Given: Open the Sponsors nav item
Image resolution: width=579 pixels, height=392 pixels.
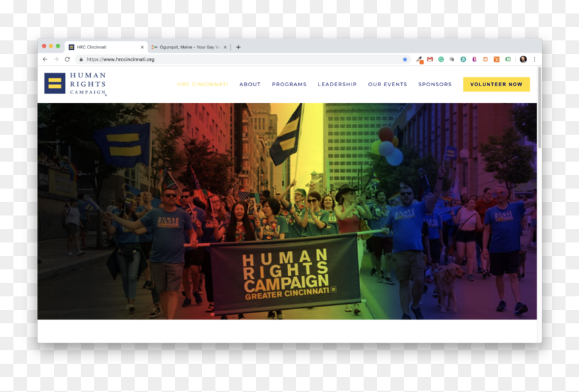Looking at the screenshot, I should pyautogui.click(x=435, y=84).
